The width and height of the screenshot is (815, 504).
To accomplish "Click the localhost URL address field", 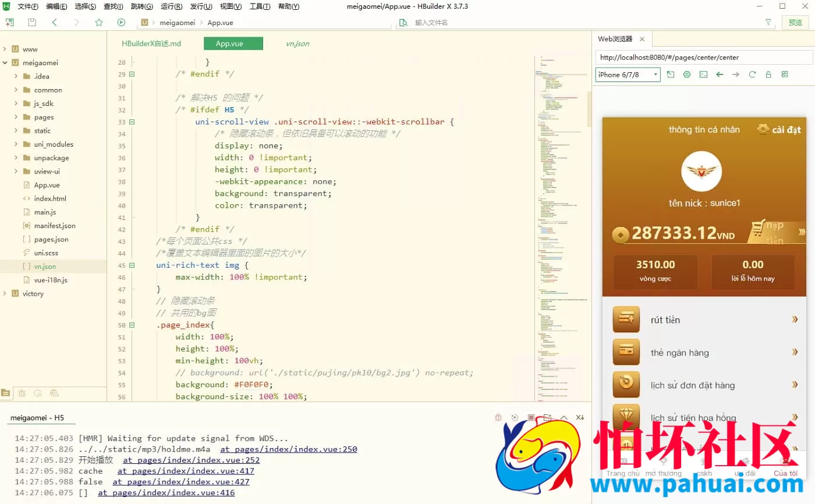I will [x=703, y=58].
